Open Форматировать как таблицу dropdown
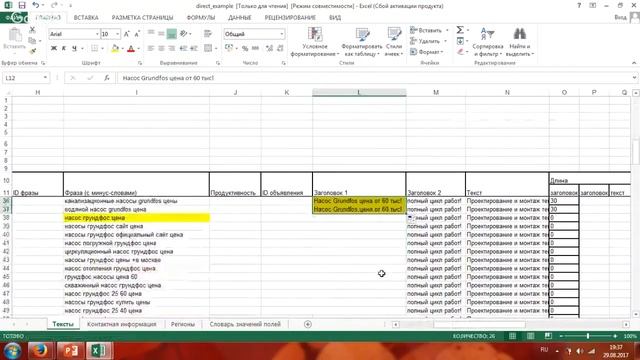Screen dimensions: 640x360 tap(362, 42)
